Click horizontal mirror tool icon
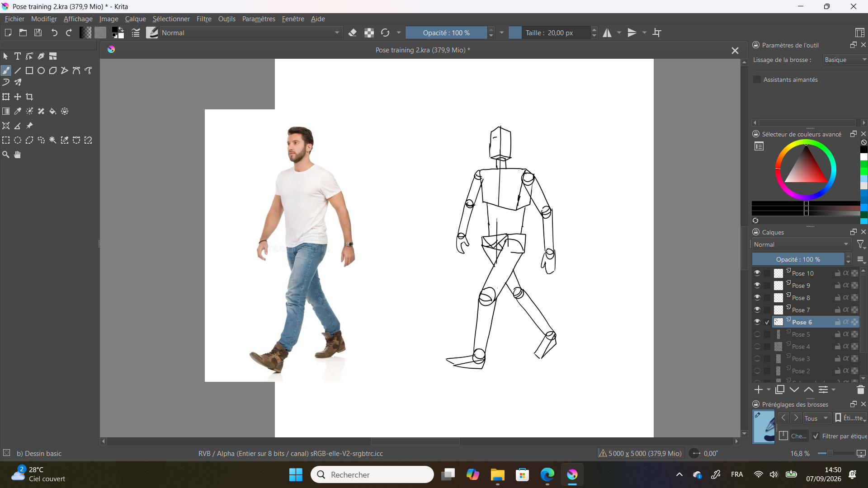This screenshot has height=488, width=868. pos(607,33)
